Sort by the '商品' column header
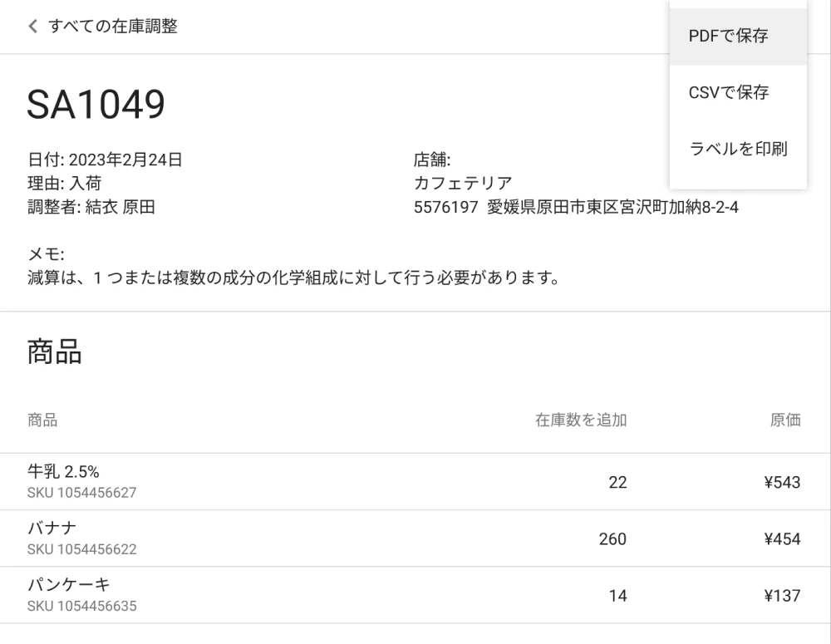This screenshot has height=644, width=831. click(40, 420)
